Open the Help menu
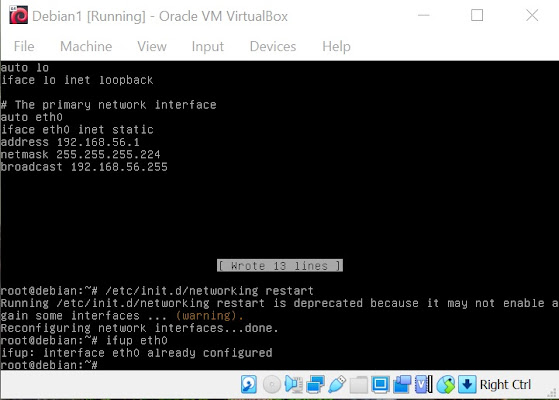Image resolution: width=559 pixels, height=400 pixels. click(336, 46)
